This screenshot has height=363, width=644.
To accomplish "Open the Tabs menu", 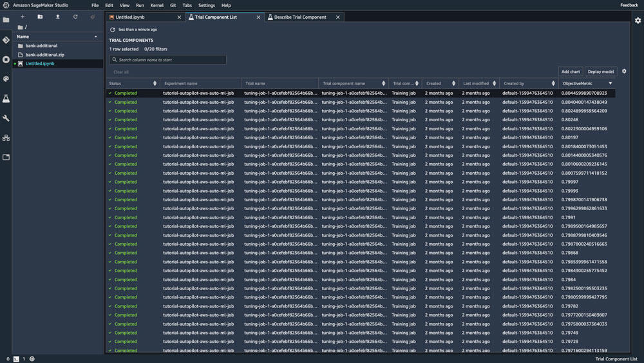I will [187, 5].
